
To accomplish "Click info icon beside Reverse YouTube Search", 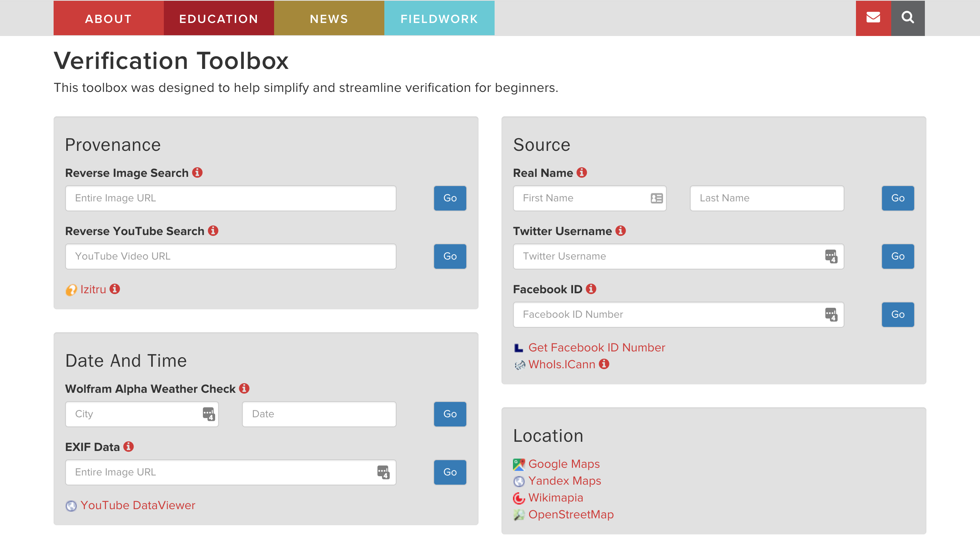I will point(213,231).
